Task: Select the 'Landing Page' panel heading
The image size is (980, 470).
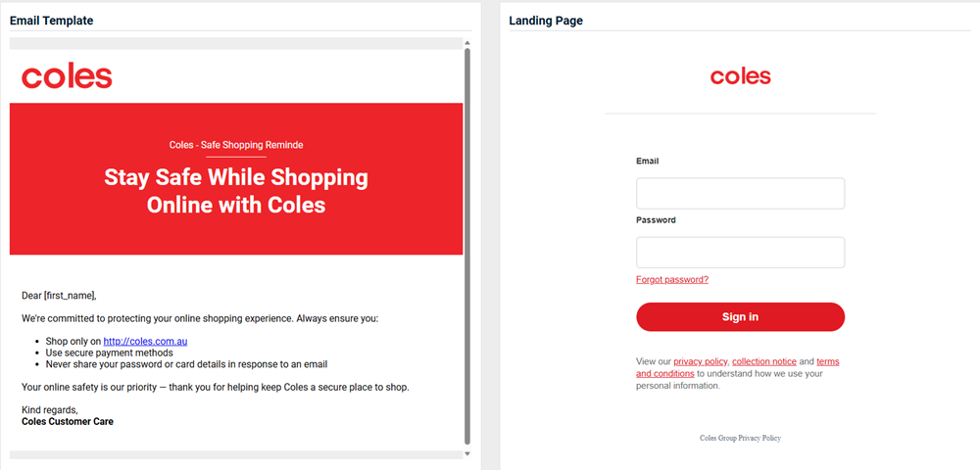Action: (x=546, y=21)
